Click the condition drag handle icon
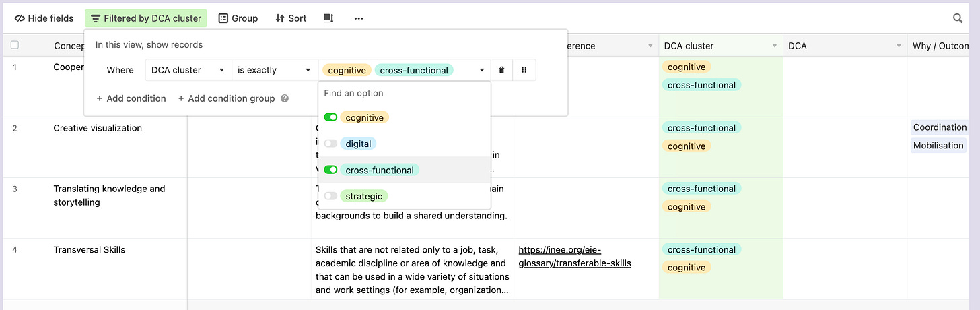 (524, 70)
